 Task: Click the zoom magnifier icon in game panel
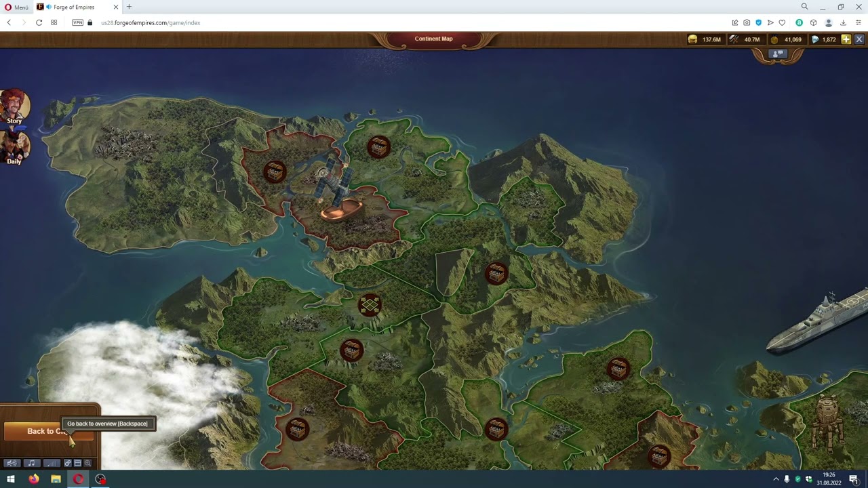(x=87, y=463)
